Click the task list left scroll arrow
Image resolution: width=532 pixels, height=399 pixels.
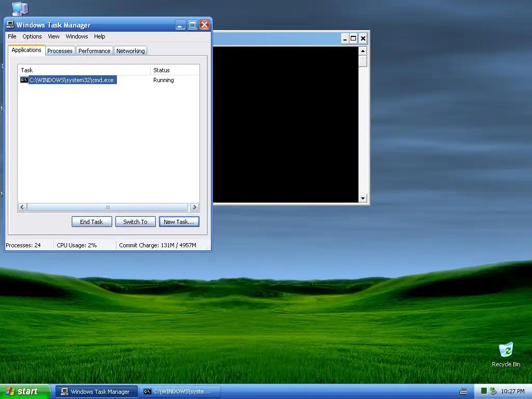click(22, 207)
